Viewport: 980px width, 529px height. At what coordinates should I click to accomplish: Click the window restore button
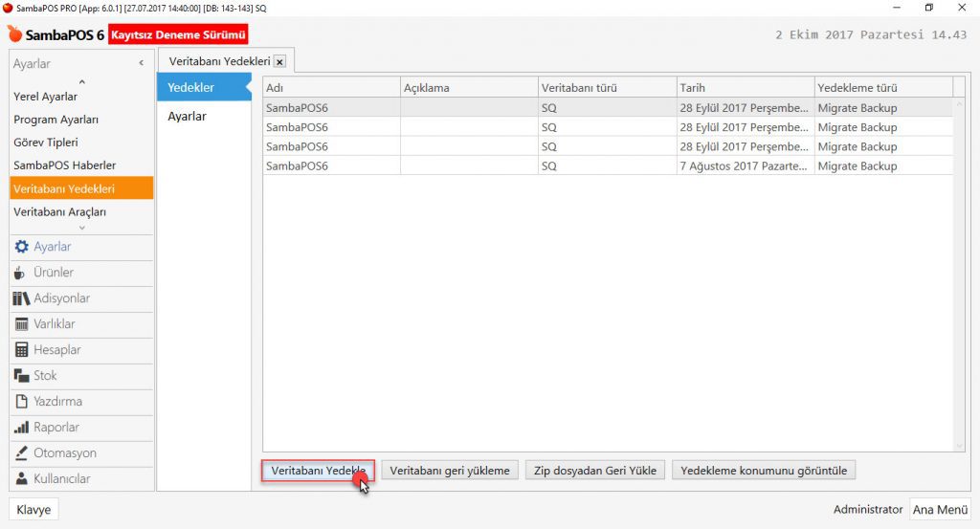928,8
